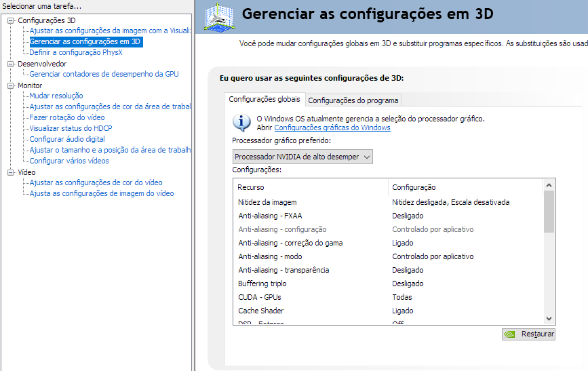The height and width of the screenshot is (371, 588).
Task: Click 'Nitidez desligada, Escala desativada' value
Action: click(x=451, y=202)
